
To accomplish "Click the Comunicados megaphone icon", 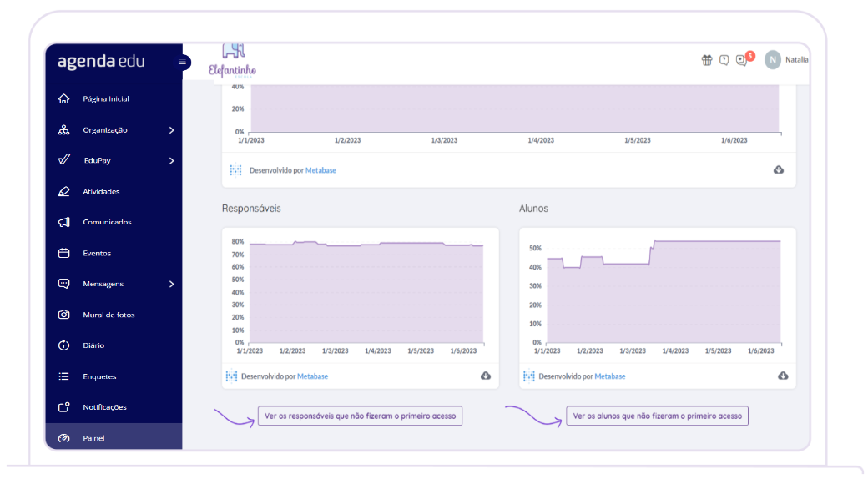I will (x=64, y=222).
